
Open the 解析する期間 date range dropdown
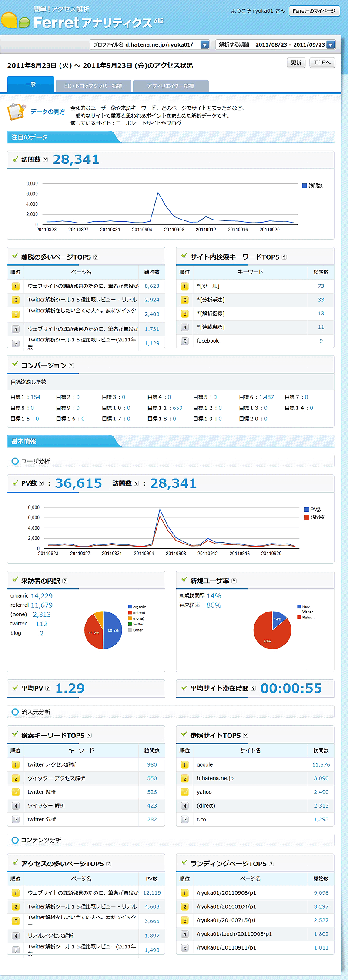click(x=330, y=44)
